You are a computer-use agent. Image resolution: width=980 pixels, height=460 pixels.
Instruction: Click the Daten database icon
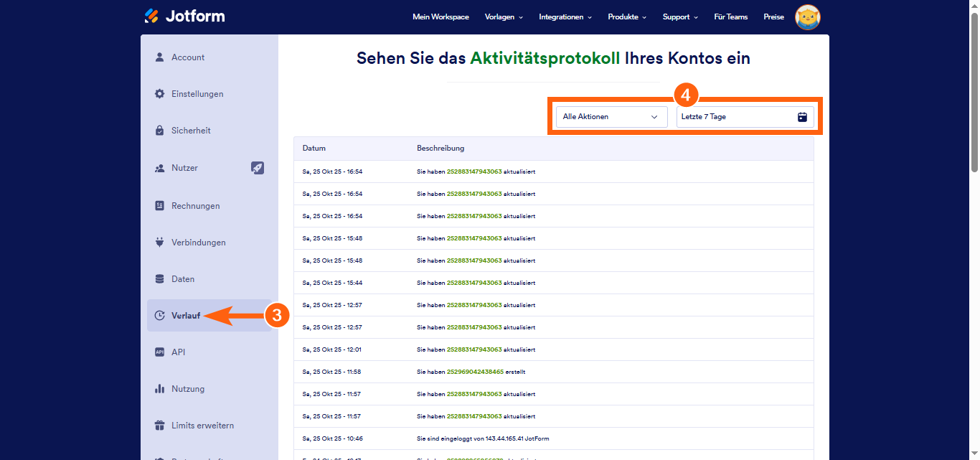[x=159, y=278]
